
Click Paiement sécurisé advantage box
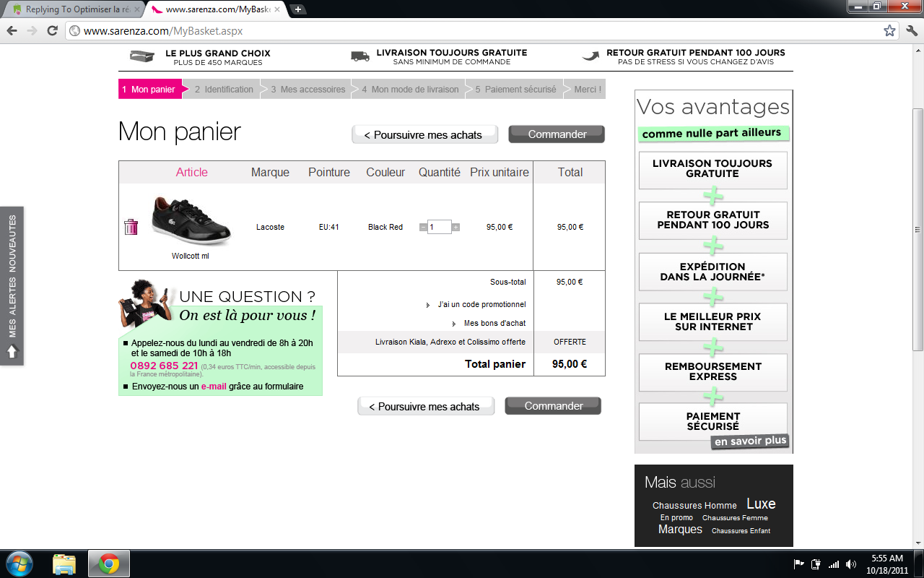tap(712, 421)
